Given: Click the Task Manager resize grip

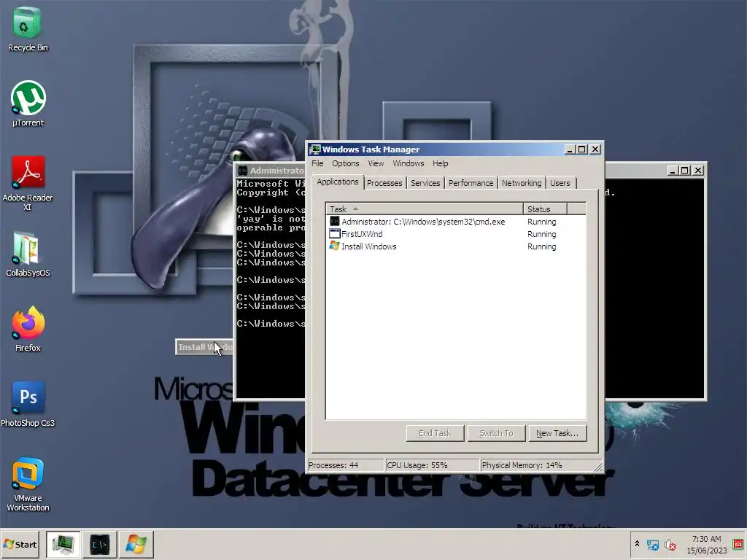Looking at the screenshot, I should tap(598, 467).
